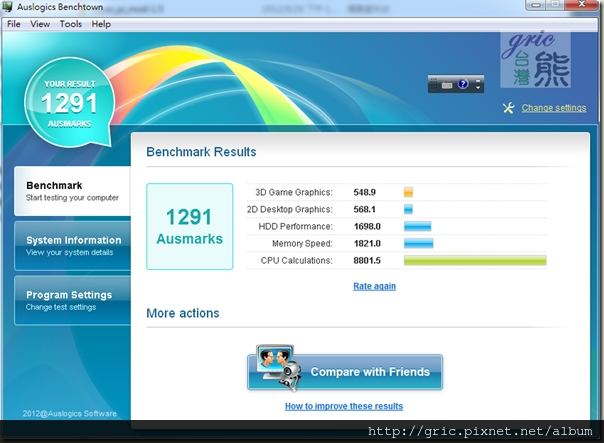The image size is (604, 443).
Task: Click the blue 2D Desktop Graphics bar
Action: pyautogui.click(x=408, y=209)
